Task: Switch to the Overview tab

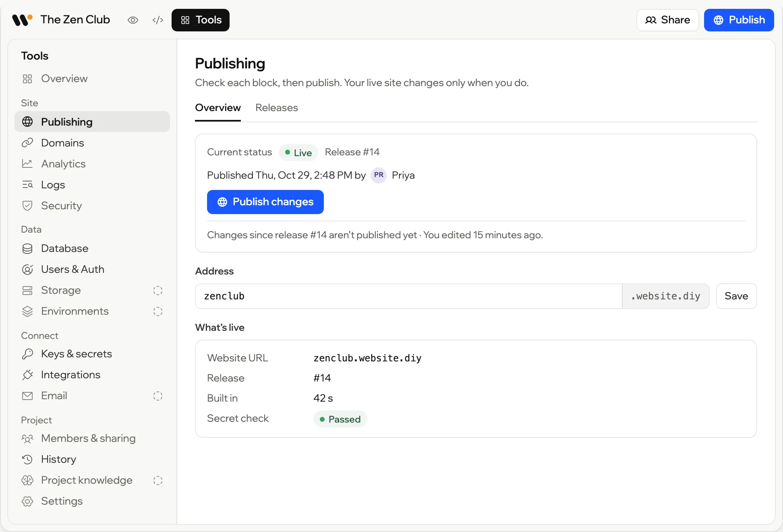Action: click(218, 108)
